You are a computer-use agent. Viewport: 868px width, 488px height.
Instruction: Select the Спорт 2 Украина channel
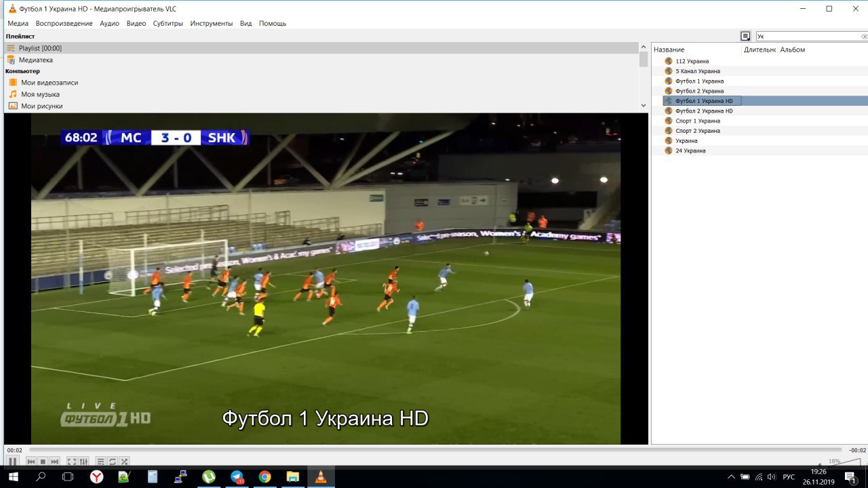point(698,131)
